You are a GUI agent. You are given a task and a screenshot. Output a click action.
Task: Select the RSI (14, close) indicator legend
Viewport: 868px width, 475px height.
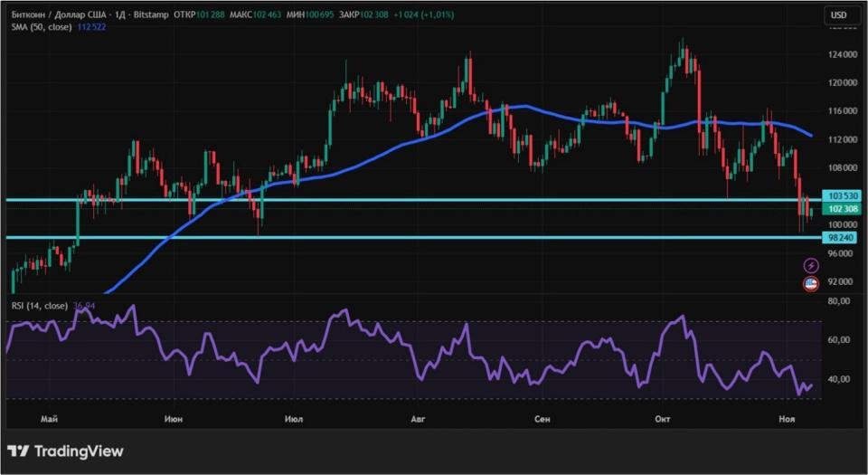(40, 306)
